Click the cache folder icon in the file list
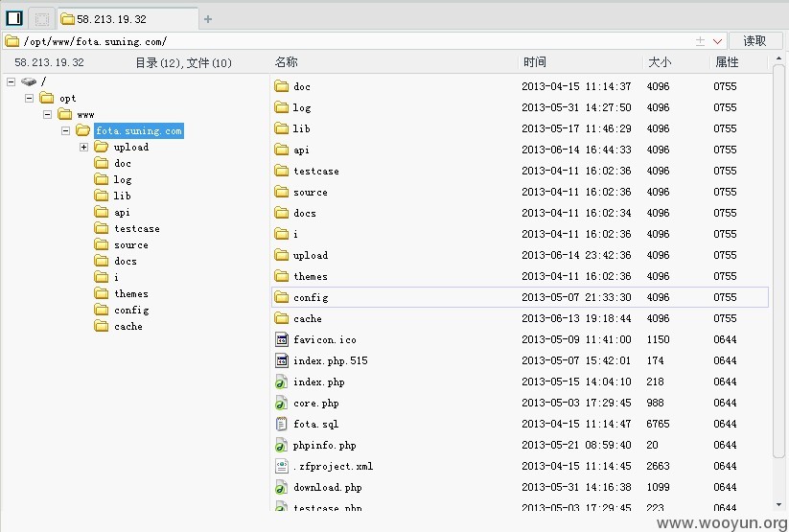The image size is (789, 532). [281, 318]
